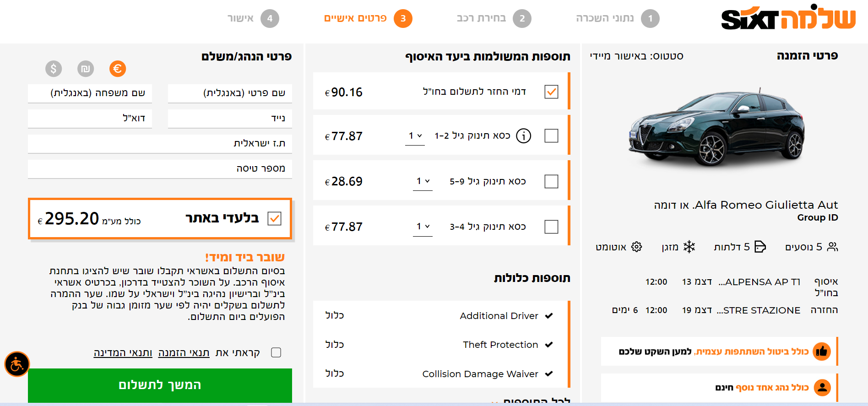Screen dimensions: 868x406
Task: Select the Dollar currency icon
Action: (54, 69)
